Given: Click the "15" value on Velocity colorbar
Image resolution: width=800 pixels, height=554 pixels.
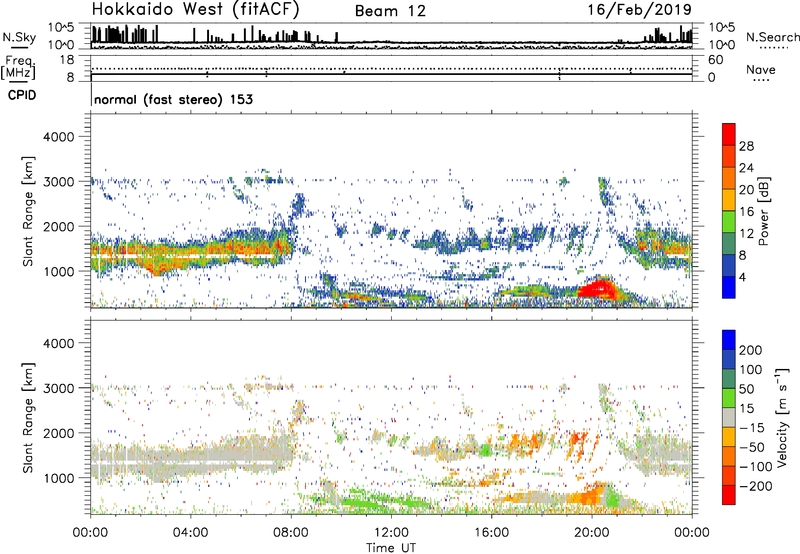Looking at the screenshot, I should [746, 409].
